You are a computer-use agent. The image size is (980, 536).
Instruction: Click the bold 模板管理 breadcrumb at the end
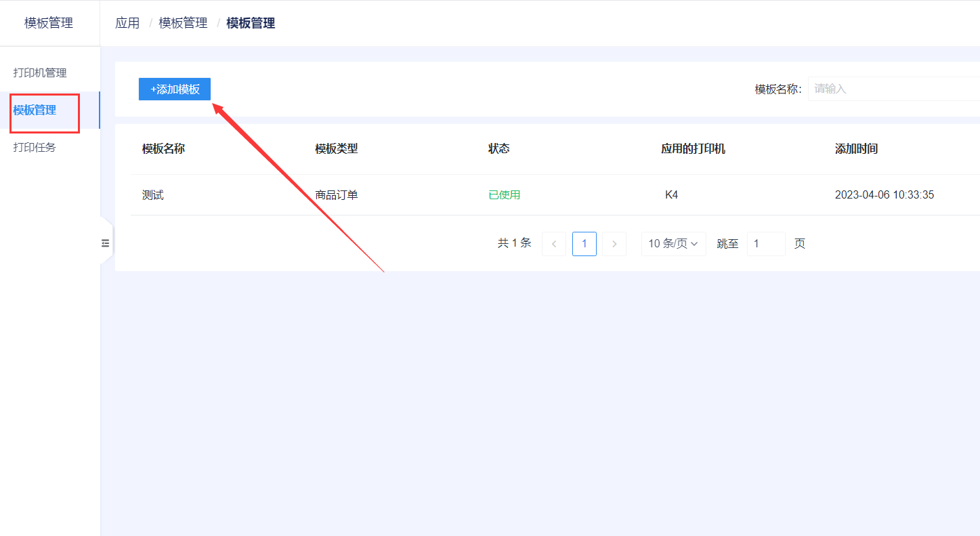(251, 23)
